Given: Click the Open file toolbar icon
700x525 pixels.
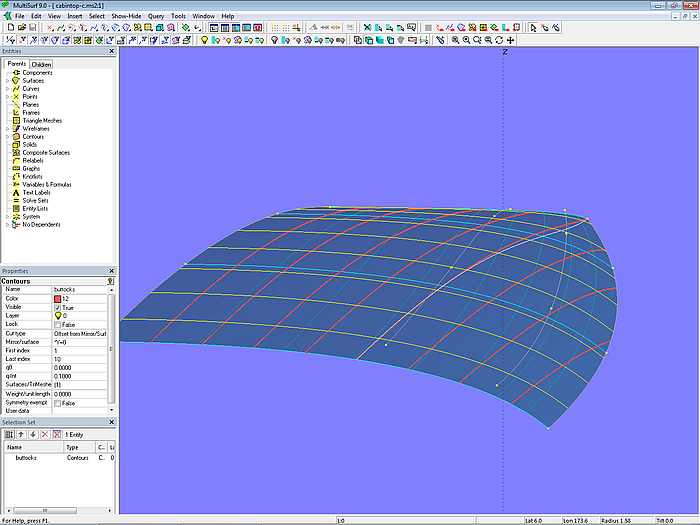Looking at the screenshot, I should 21,28.
